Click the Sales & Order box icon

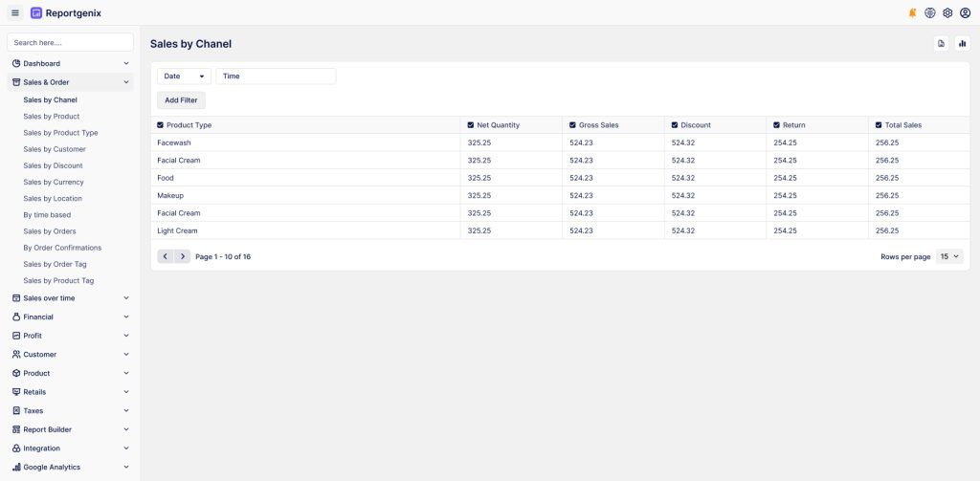(16, 82)
